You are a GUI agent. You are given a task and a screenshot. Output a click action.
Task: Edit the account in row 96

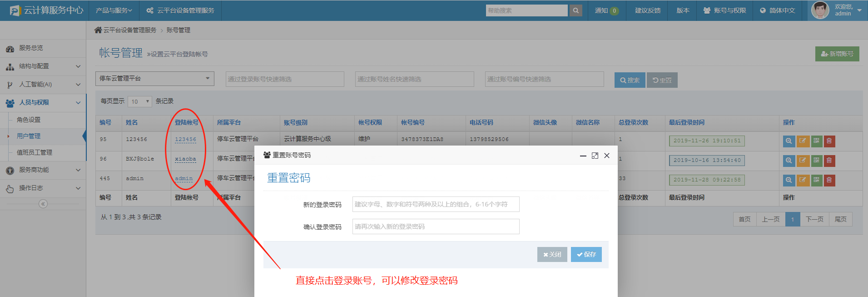803,161
